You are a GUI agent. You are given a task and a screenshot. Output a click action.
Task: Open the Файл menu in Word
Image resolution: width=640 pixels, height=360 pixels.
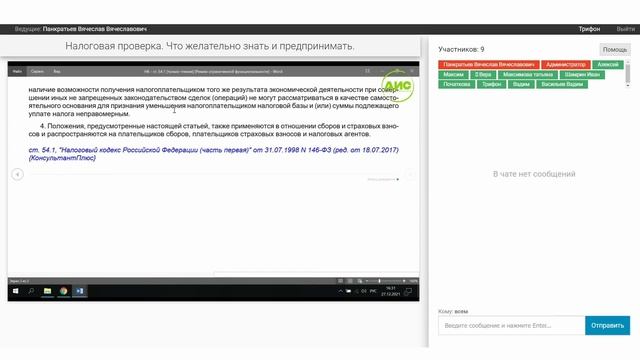17,71
